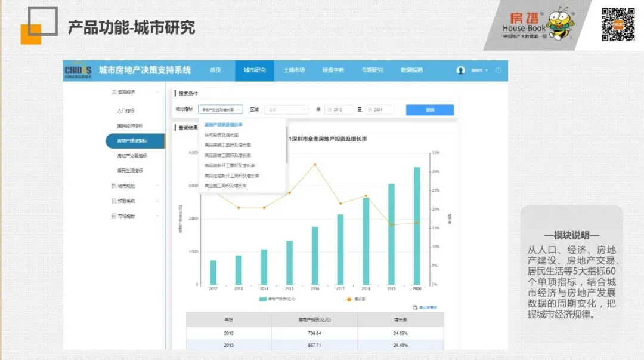The height and width of the screenshot is (360, 644).
Task: Click the calendar icon in the 2021 year field
Action: tap(369, 109)
